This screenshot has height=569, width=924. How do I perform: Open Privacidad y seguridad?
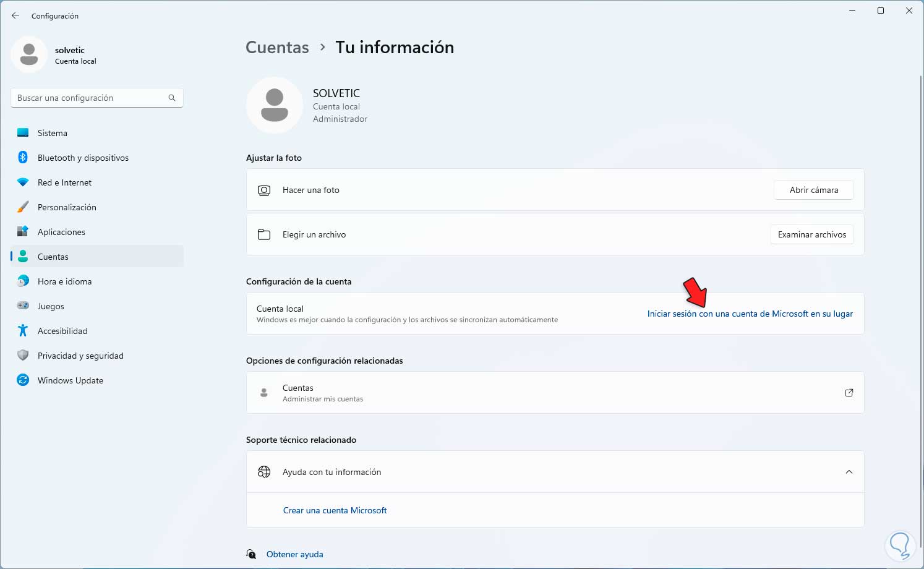tap(97, 356)
